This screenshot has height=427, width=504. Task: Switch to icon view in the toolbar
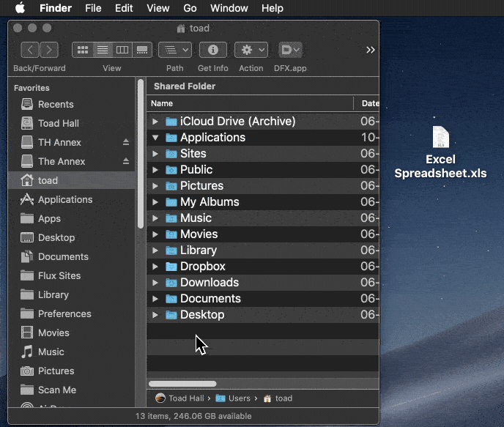tap(83, 50)
